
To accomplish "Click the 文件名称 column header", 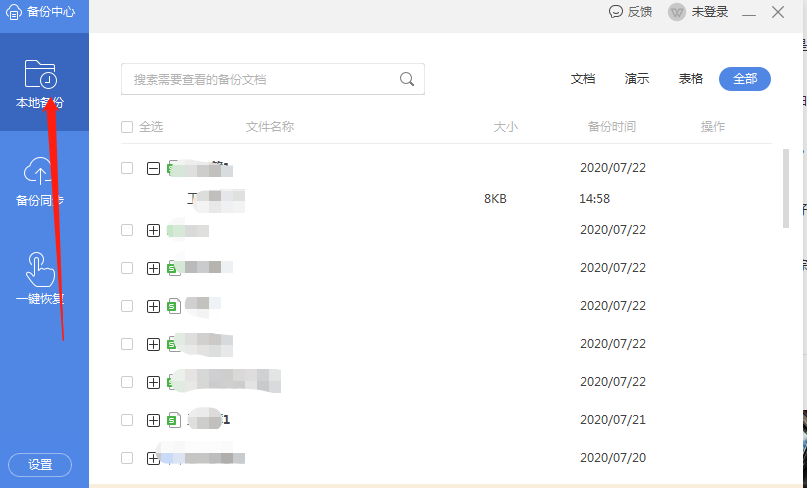I will click(270, 127).
